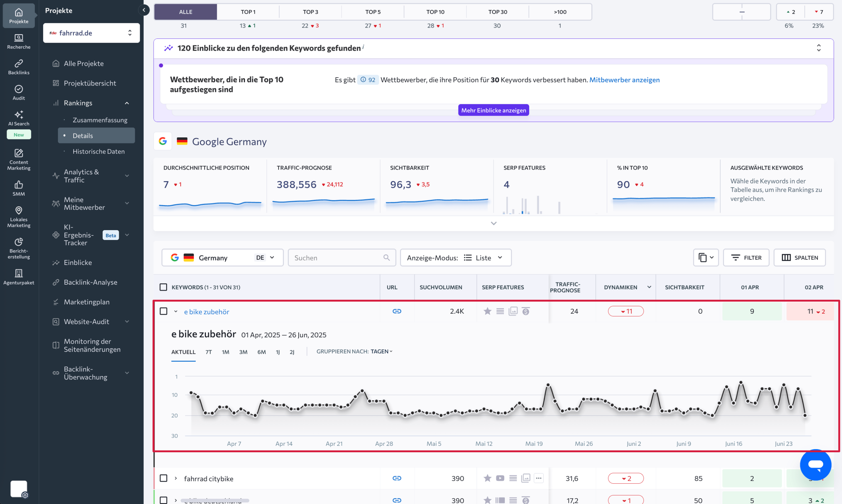
Task: Select TOP 1 filter tab
Action: [x=248, y=12]
